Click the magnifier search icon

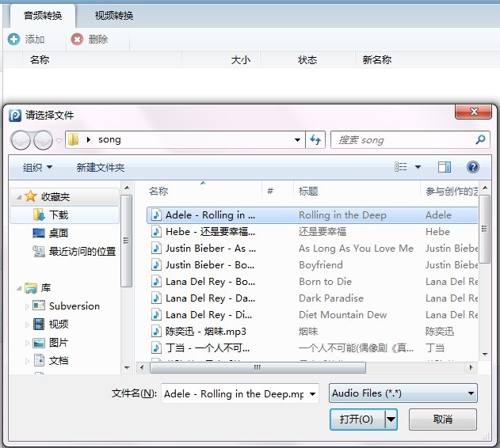[480, 139]
